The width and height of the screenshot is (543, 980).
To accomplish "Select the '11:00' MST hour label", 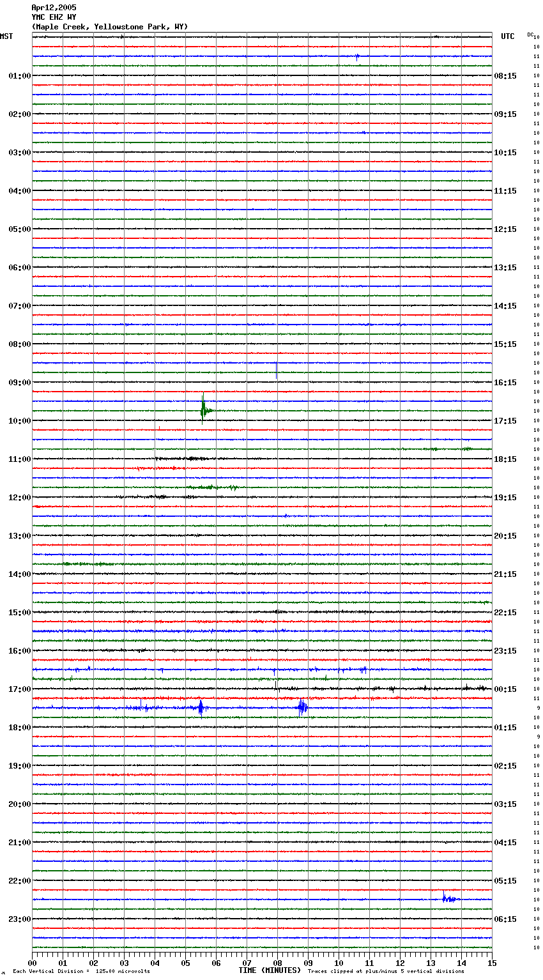I will click(19, 459).
